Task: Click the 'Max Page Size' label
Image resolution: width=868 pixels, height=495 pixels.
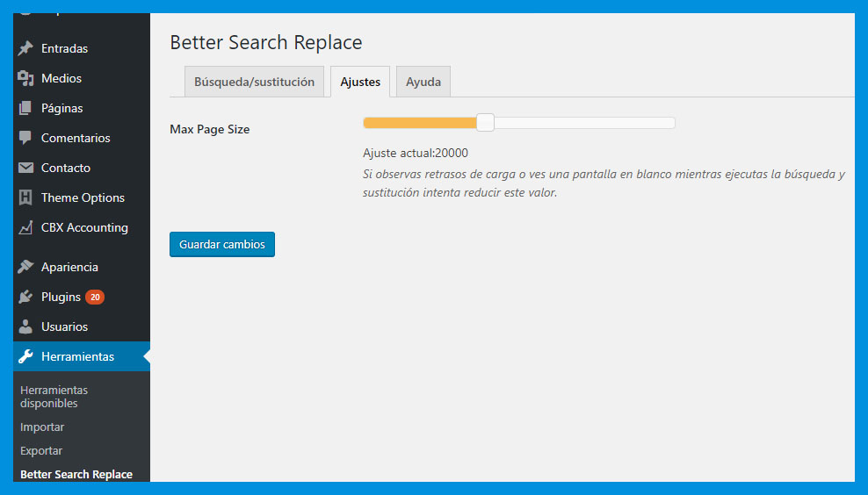Action: (210, 129)
